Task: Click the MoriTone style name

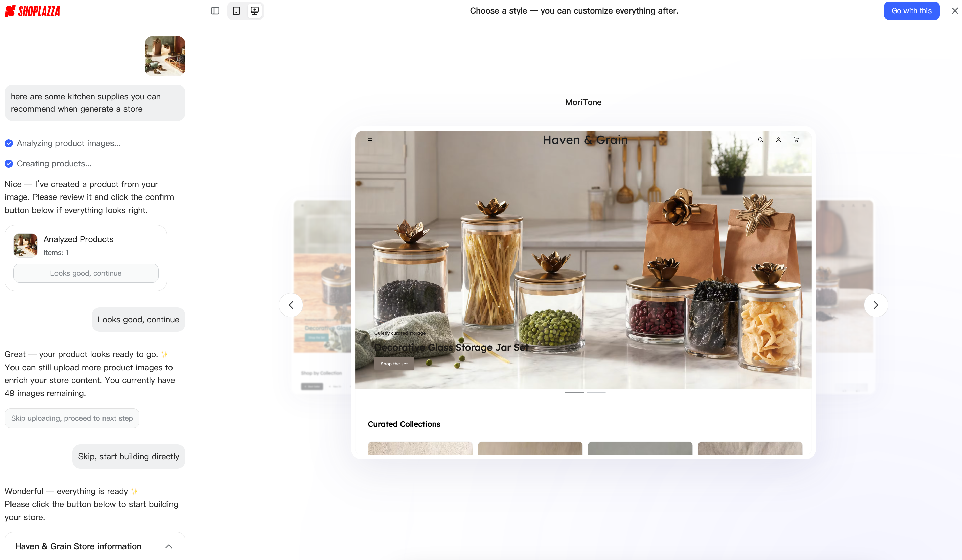Action: 583,102
